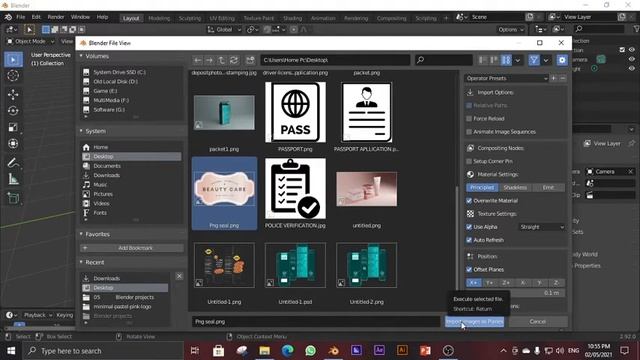640x360 pixels.
Task: Select PASSPORT.png thumbnail
Action: [295, 112]
